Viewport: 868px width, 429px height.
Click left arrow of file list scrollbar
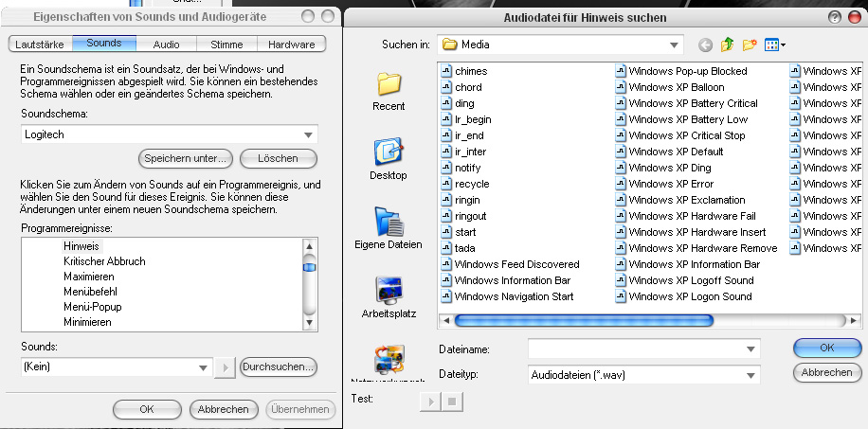point(445,320)
